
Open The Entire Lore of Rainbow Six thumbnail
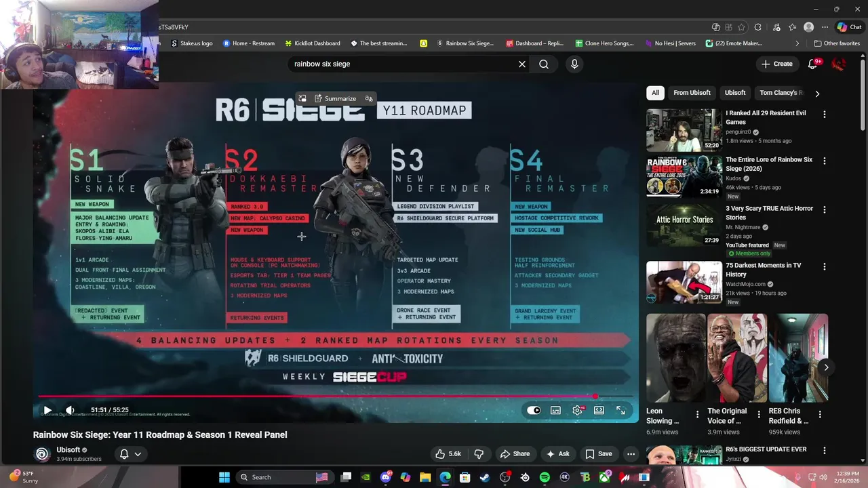pos(684,176)
